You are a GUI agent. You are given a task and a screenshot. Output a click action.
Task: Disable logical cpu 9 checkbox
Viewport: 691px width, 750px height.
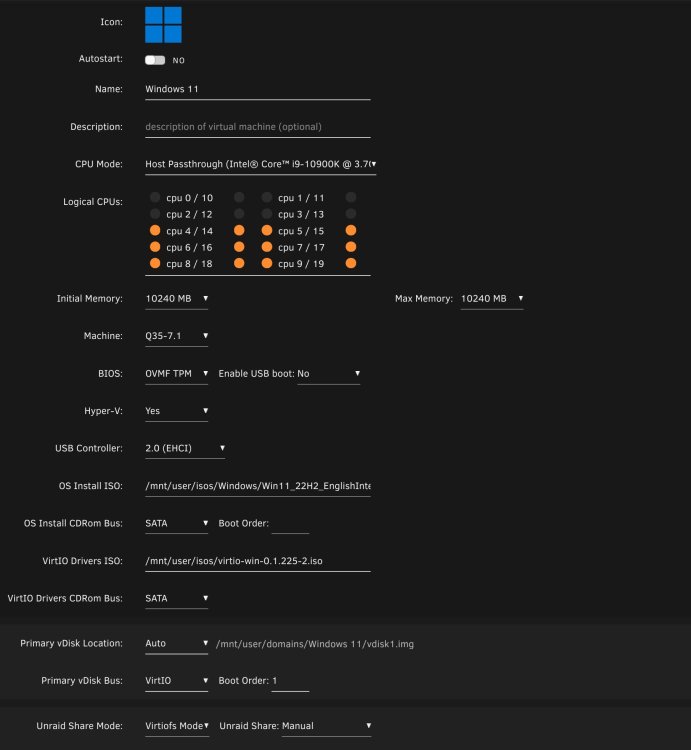click(x=267, y=263)
